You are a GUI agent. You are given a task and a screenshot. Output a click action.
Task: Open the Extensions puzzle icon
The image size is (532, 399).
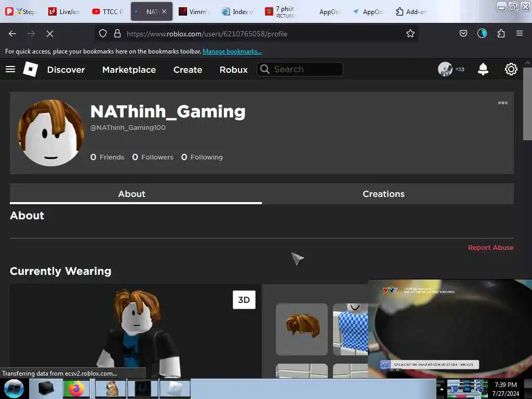(x=501, y=34)
